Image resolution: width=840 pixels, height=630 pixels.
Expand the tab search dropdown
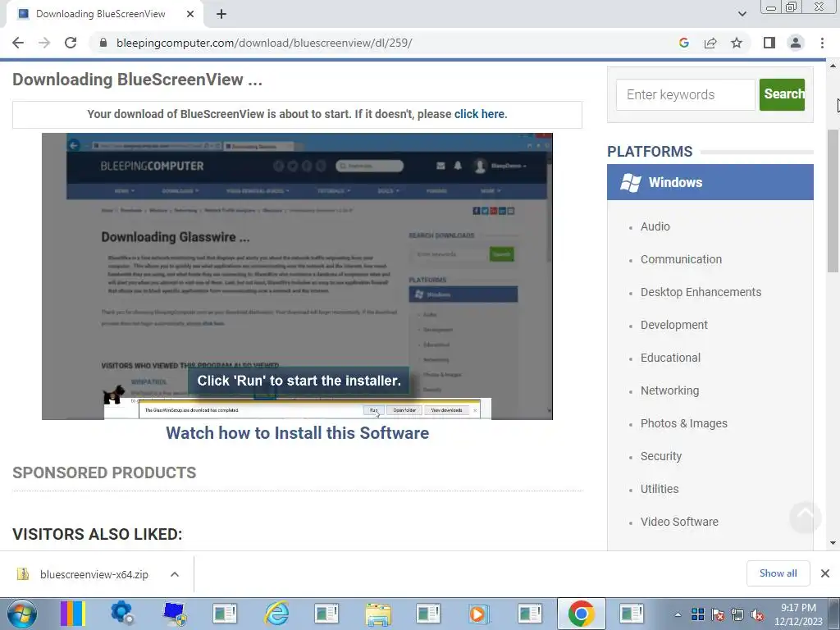(x=742, y=14)
